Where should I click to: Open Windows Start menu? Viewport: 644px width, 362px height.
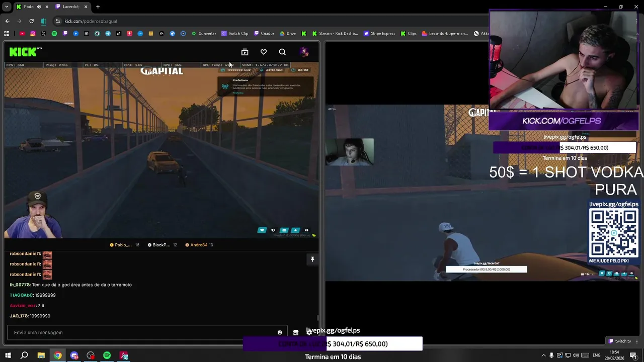click(8, 355)
